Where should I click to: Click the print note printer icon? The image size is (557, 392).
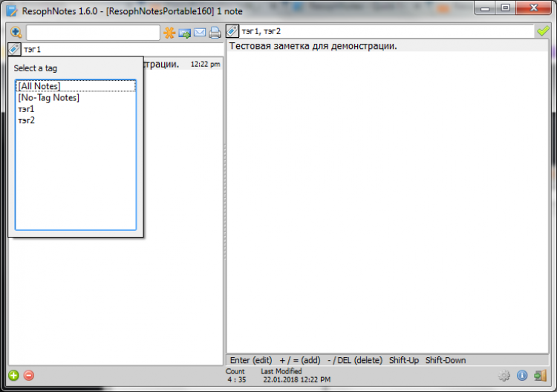[x=215, y=33]
